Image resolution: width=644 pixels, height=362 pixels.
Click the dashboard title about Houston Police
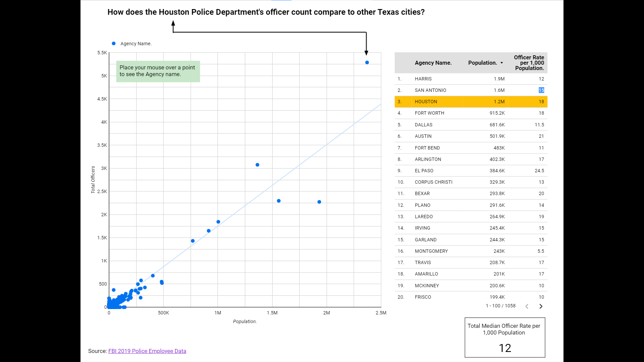point(266,12)
